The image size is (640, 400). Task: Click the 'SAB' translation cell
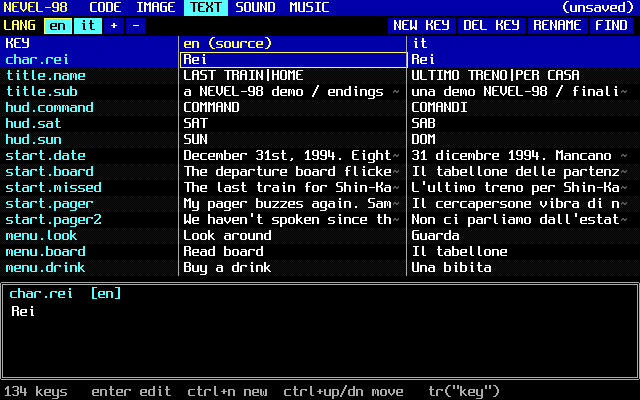click(x=524, y=123)
